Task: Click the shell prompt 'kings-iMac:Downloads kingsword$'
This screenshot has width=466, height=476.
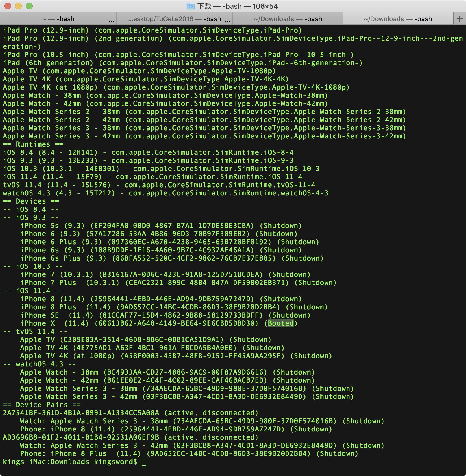Action: pos(70,462)
